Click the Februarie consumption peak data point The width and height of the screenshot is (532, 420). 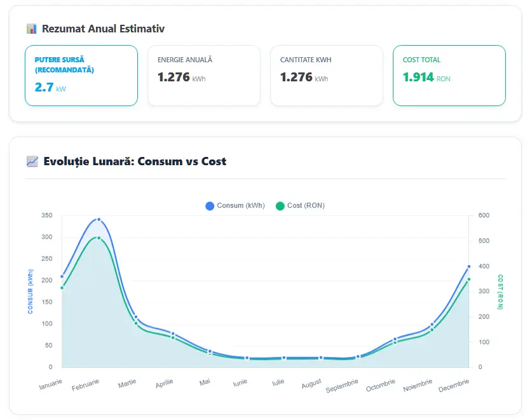tap(99, 219)
